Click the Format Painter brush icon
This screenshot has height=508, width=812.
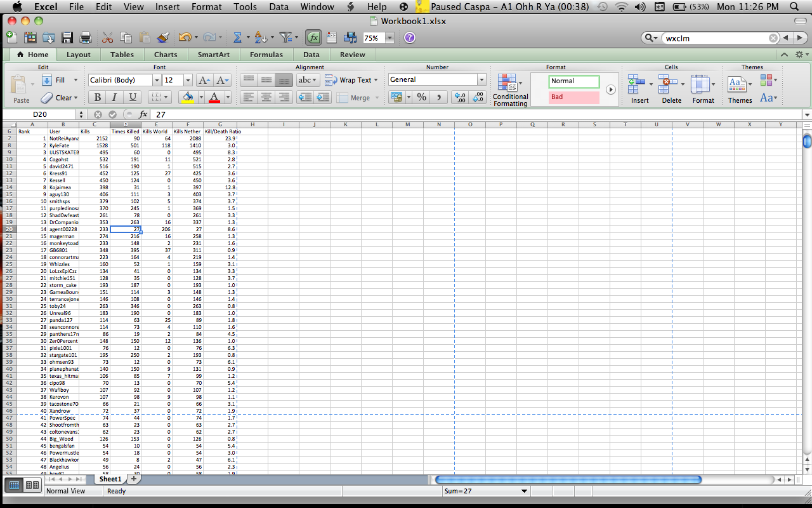162,37
